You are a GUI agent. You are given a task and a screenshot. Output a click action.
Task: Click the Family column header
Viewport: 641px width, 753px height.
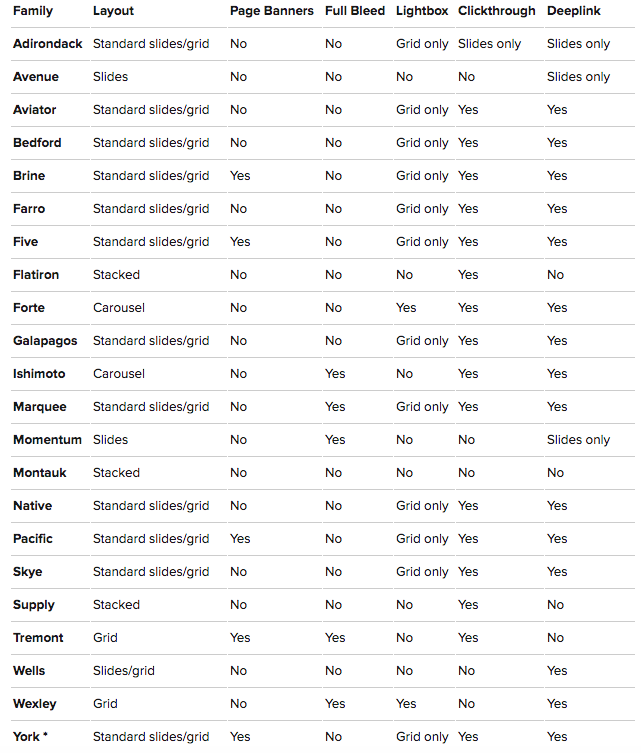pos(33,11)
